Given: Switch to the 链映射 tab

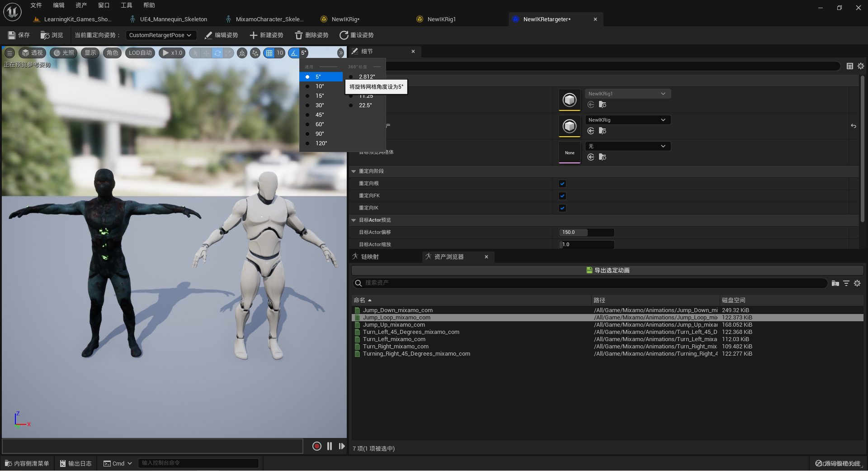Looking at the screenshot, I should click(370, 257).
